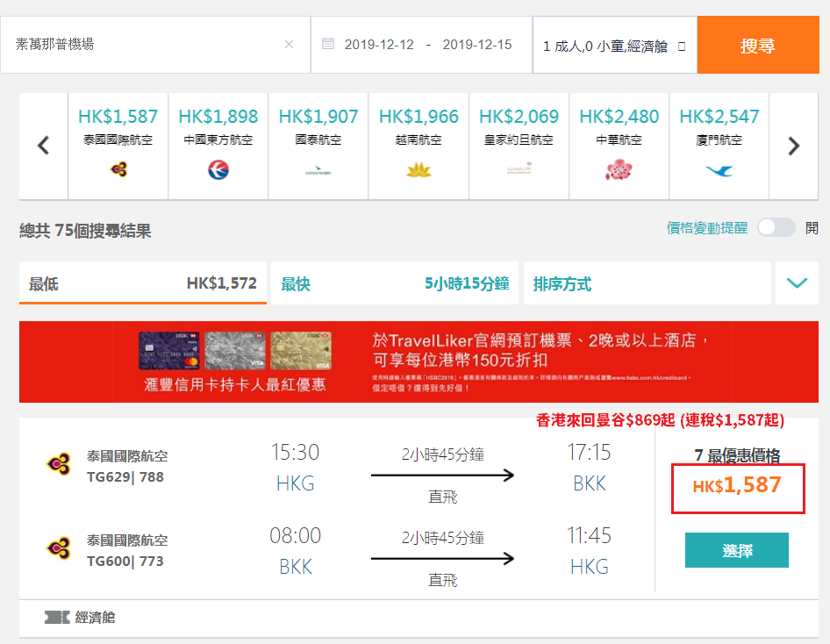The height and width of the screenshot is (644, 830).
Task: Click the departure date 2019-12-12
Action: [x=379, y=45]
